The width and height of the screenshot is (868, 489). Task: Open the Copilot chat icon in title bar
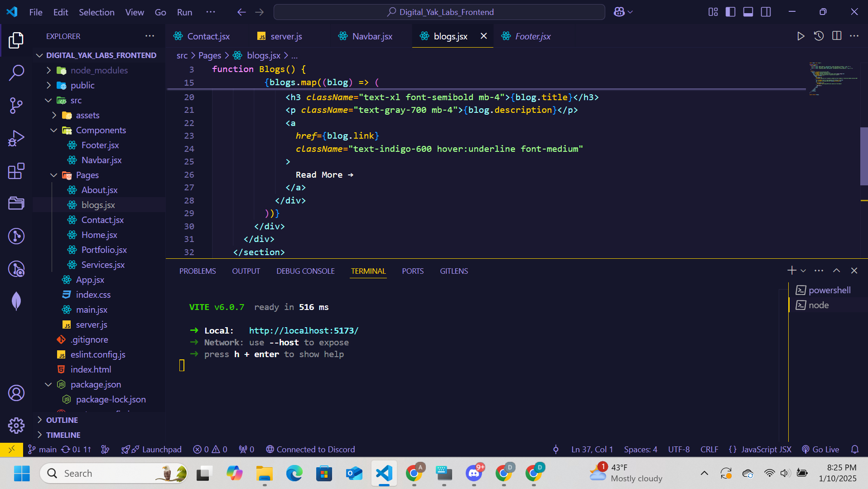pyautogui.click(x=619, y=12)
